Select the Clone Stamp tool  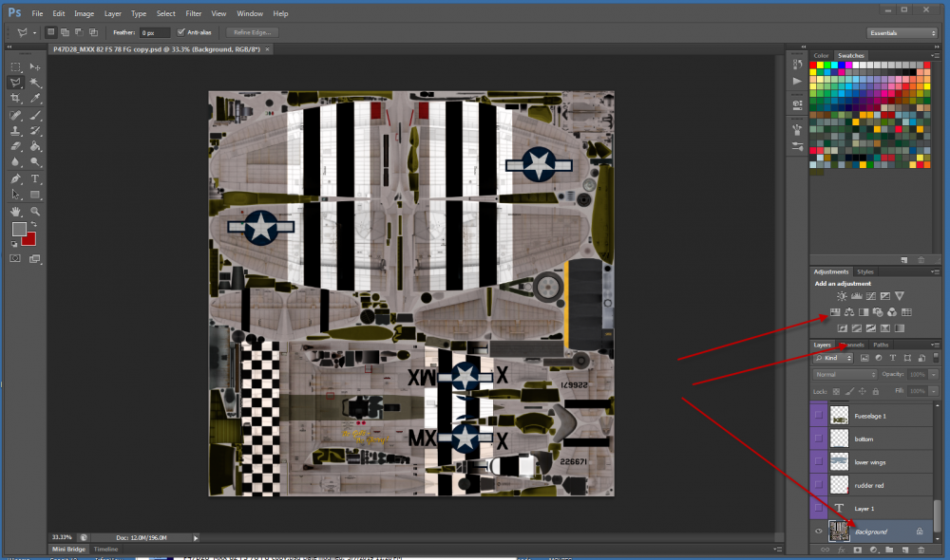point(16,131)
